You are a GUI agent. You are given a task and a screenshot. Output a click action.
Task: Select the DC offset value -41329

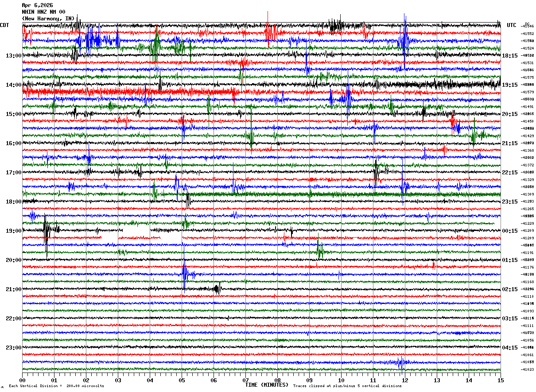527,180
